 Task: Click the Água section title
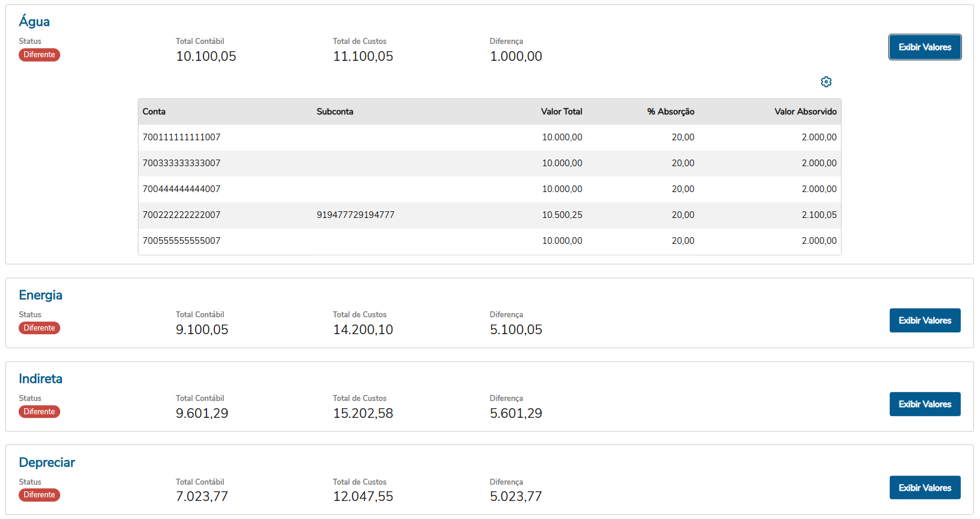click(x=34, y=22)
